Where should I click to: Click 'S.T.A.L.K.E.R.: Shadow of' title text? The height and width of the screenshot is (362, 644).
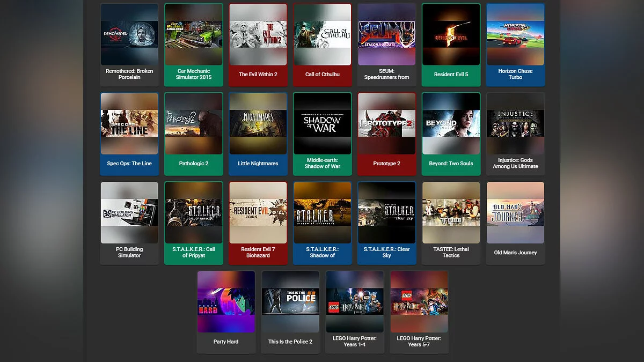(323, 252)
